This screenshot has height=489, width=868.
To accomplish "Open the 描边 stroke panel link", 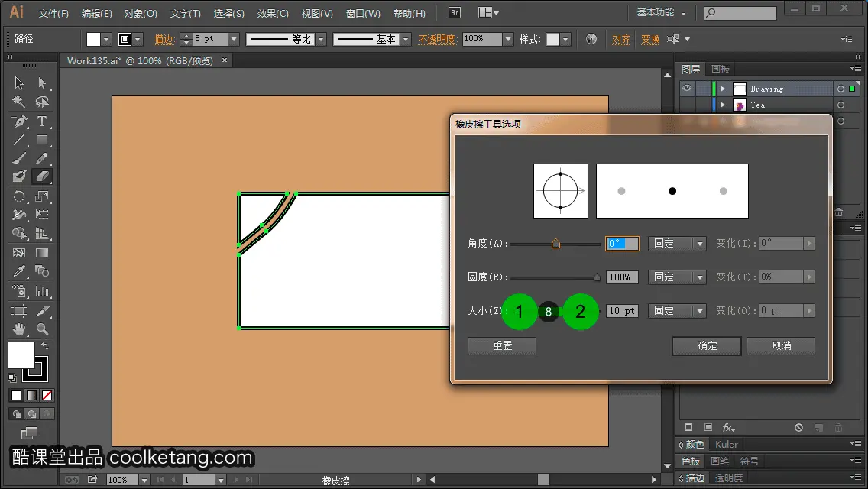I will pos(164,39).
